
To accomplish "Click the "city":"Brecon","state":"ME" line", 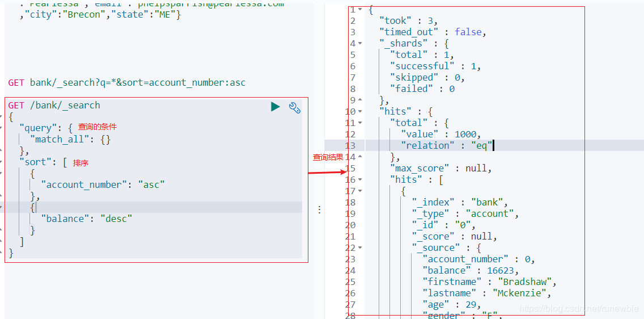I will tap(100, 15).
